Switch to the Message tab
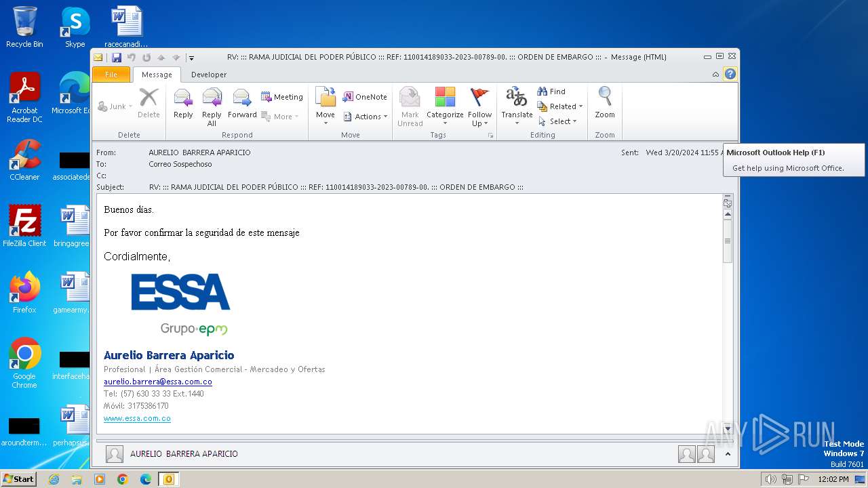This screenshot has height=488, width=868. pyautogui.click(x=157, y=75)
